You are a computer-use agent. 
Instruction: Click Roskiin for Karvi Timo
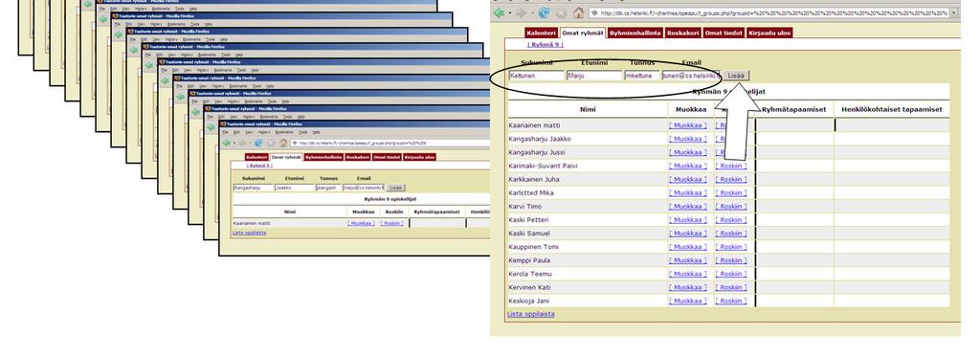pos(730,207)
